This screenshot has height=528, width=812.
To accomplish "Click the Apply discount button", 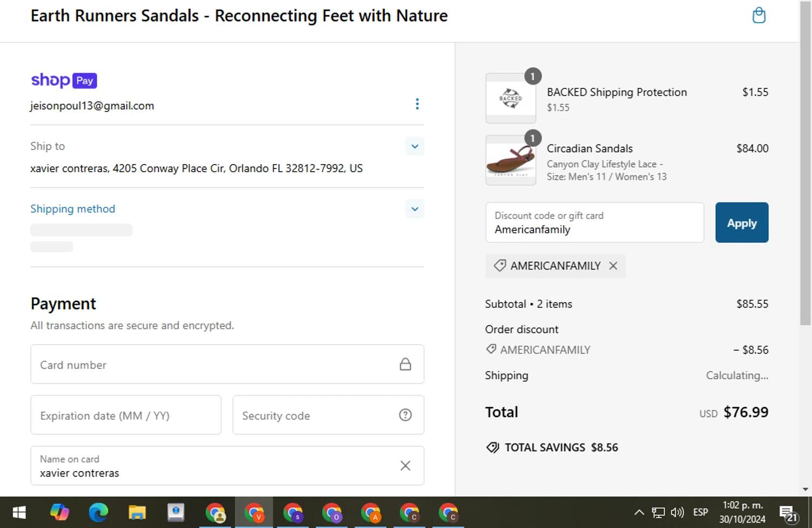I will (741, 223).
